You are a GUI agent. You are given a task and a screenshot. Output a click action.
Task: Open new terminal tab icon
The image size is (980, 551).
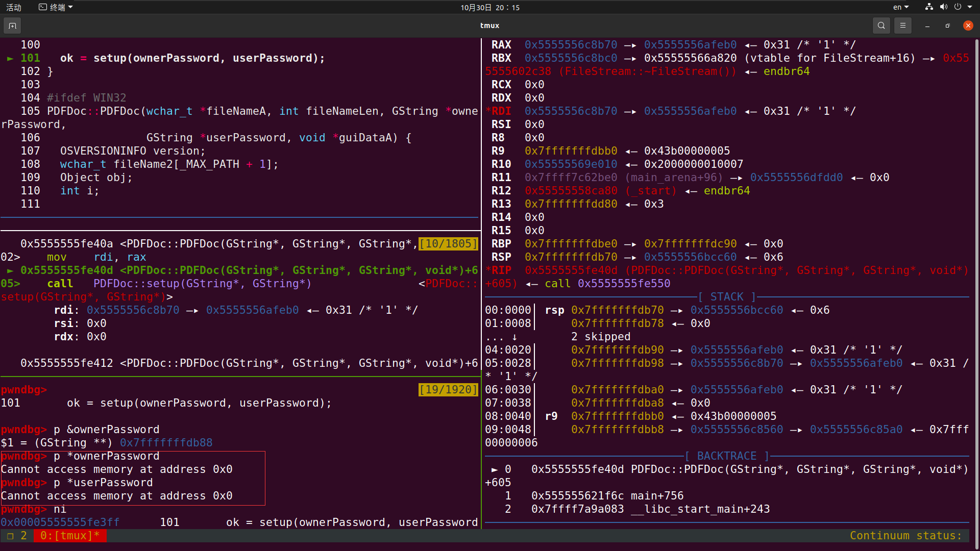pyautogui.click(x=12, y=26)
